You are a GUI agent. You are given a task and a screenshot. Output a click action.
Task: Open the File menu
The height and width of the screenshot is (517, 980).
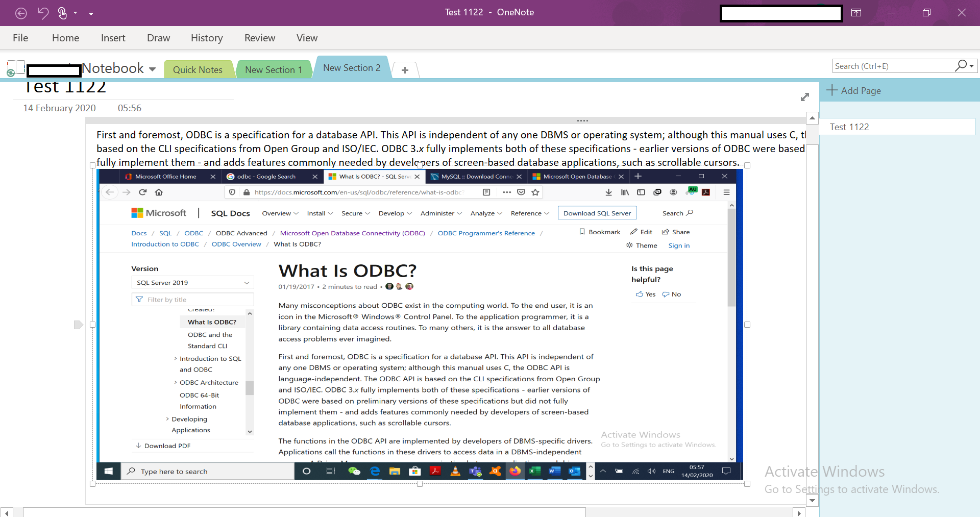[20, 38]
